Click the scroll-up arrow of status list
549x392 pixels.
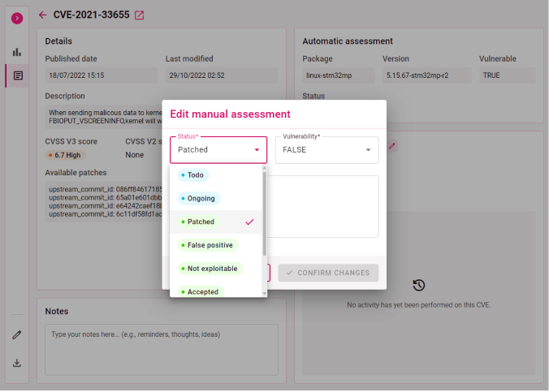click(x=264, y=168)
